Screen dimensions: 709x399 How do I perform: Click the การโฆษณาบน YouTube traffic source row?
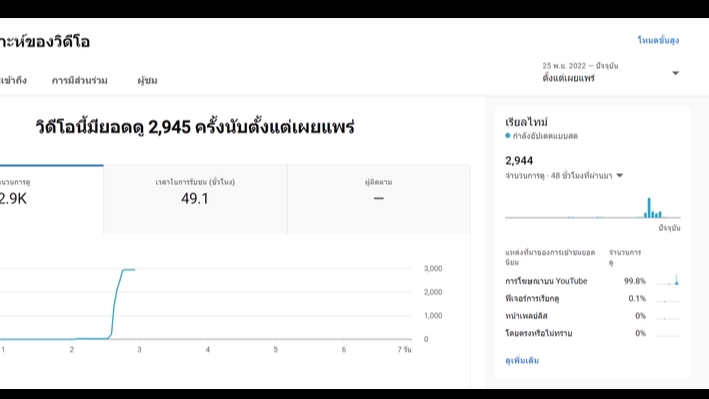(592, 281)
